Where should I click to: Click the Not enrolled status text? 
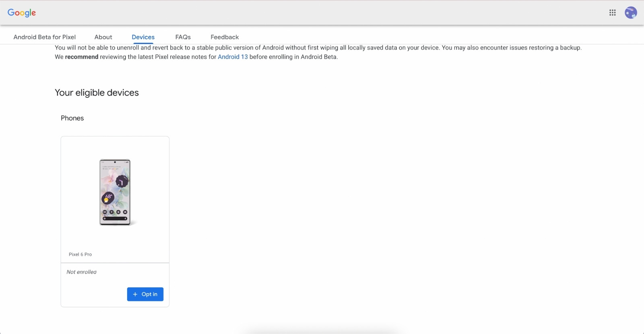click(82, 272)
